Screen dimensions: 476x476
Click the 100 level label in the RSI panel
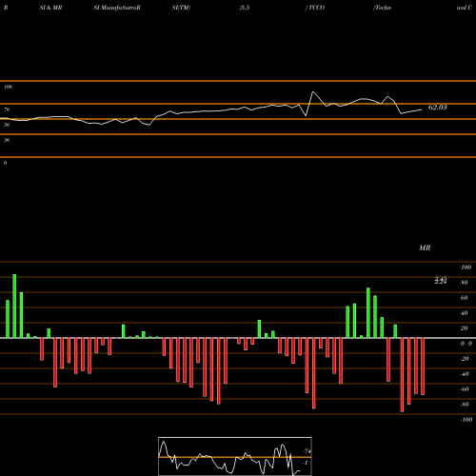8,87
